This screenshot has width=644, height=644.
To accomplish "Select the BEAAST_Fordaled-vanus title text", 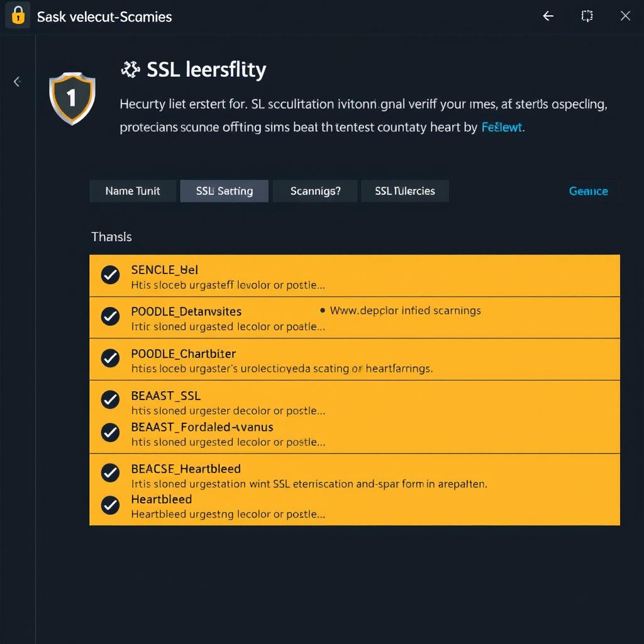I will click(x=202, y=427).
